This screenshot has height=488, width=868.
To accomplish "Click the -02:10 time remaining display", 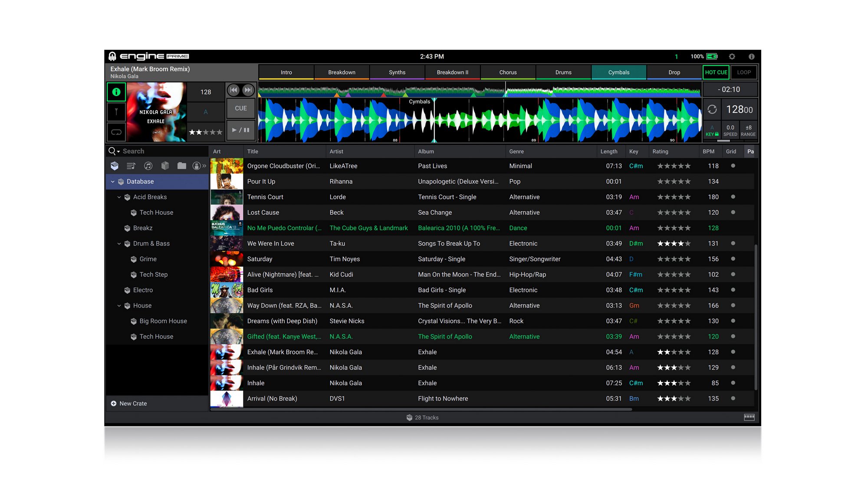I will (730, 89).
